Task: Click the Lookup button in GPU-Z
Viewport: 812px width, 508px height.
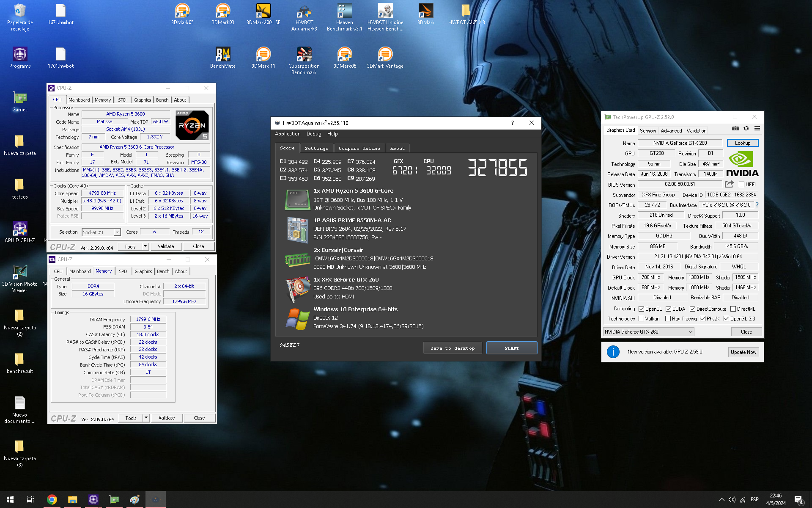Action: coord(742,143)
